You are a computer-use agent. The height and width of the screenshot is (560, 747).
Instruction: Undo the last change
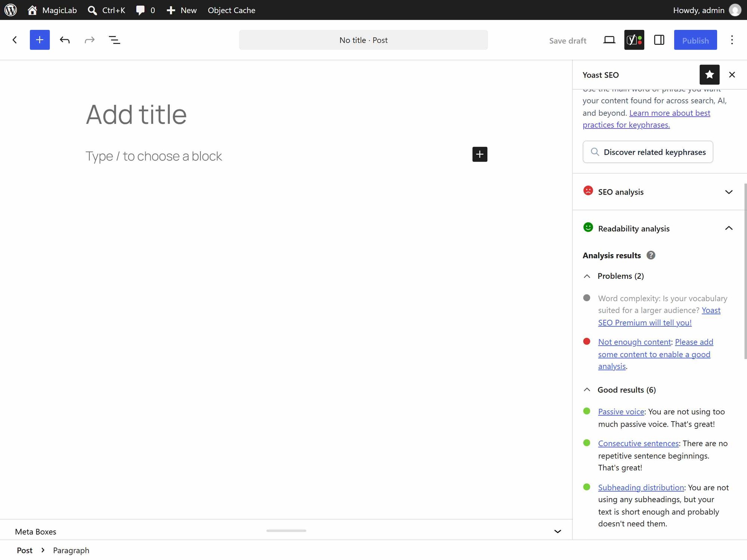click(65, 40)
